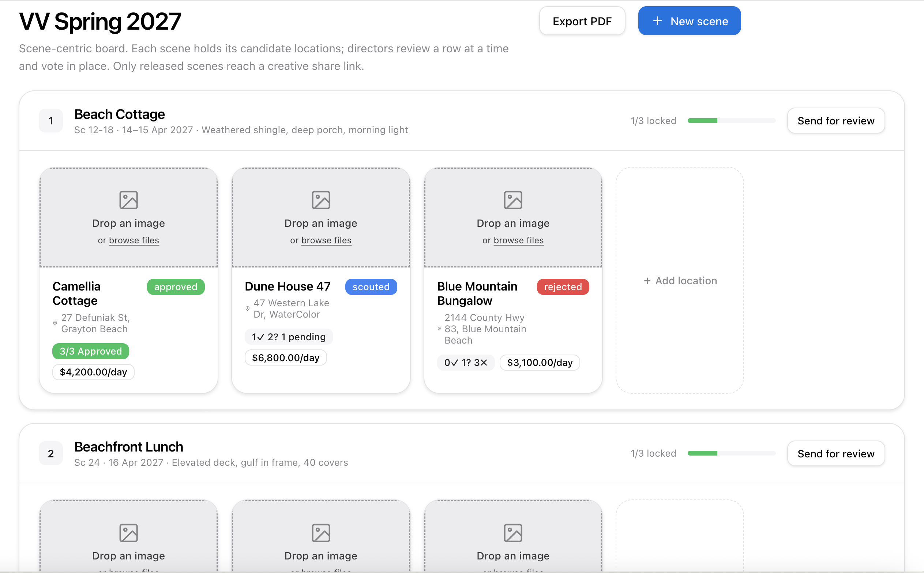Image resolution: width=924 pixels, height=573 pixels.
Task: Click the Beachfront Lunch scene heading
Action: 128,447
